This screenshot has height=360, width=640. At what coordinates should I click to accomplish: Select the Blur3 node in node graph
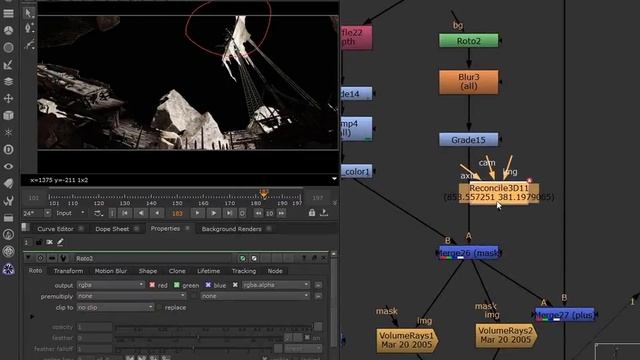(469, 82)
